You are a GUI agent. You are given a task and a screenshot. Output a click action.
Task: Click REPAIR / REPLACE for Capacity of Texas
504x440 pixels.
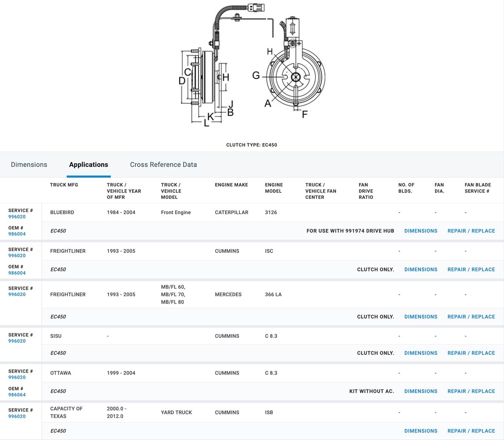471,431
